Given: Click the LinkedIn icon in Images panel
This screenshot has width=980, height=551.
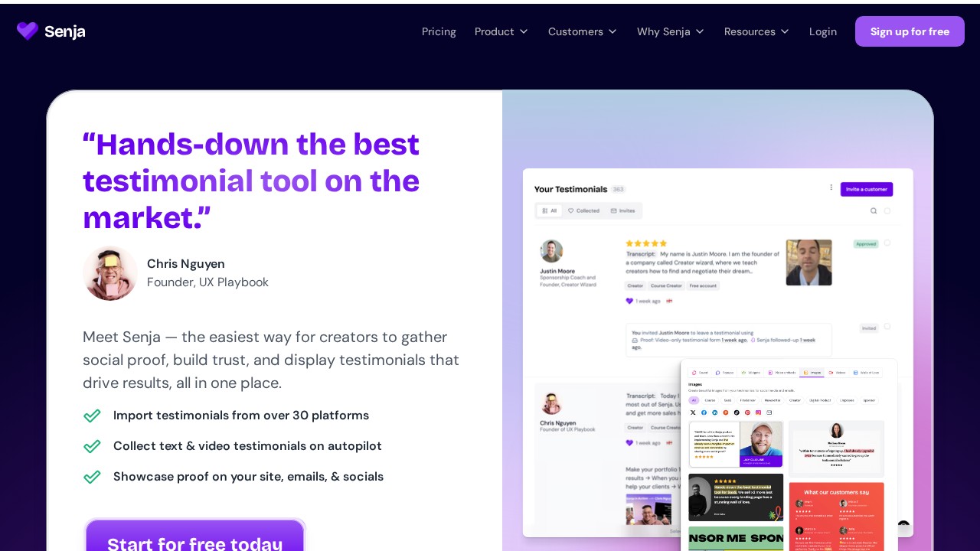Looking at the screenshot, I should click(714, 412).
